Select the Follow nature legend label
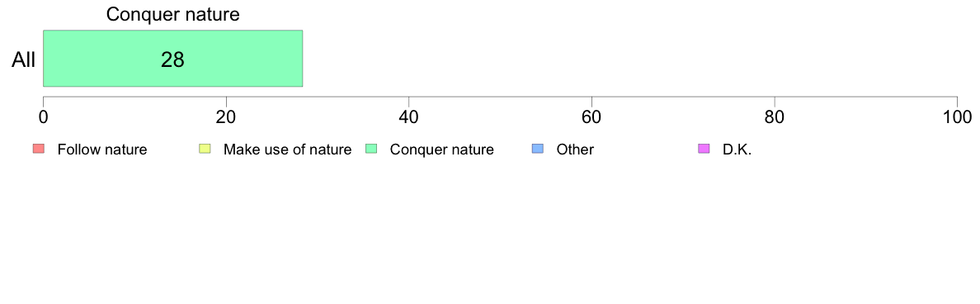980x304 pixels. [x=101, y=150]
